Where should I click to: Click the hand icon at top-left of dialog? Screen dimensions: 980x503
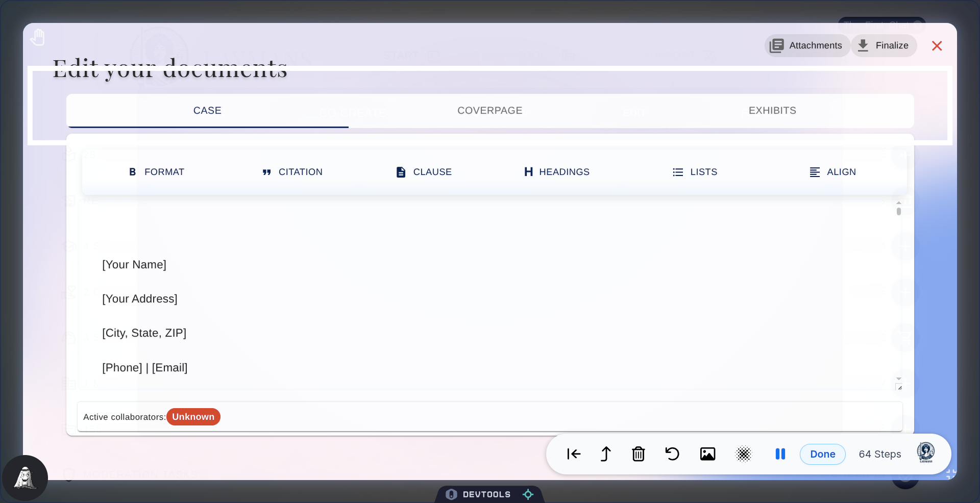pyautogui.click(x=37, y=37)
